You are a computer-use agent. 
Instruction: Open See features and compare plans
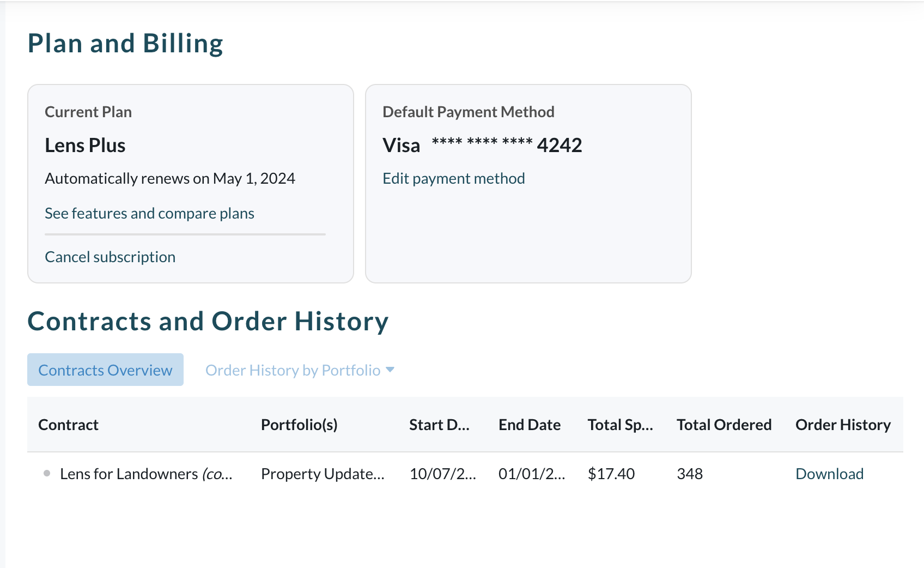coord(149,213)
